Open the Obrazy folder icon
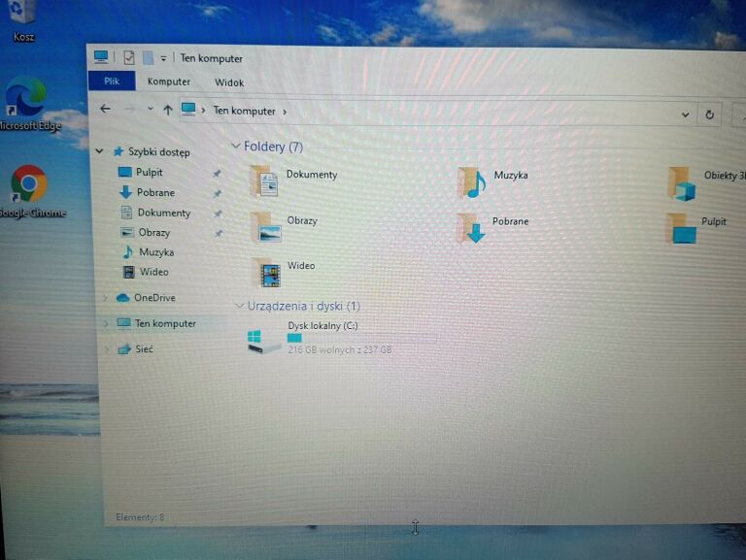The width and height of the screenshot is (746, 560). (x=265, y=226)
